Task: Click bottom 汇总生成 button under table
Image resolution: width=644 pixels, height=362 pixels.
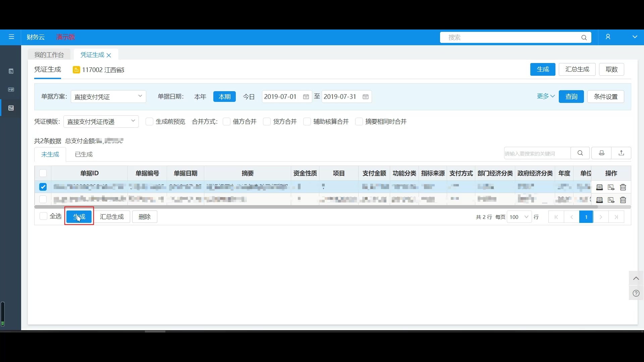Action: [112, 217]
